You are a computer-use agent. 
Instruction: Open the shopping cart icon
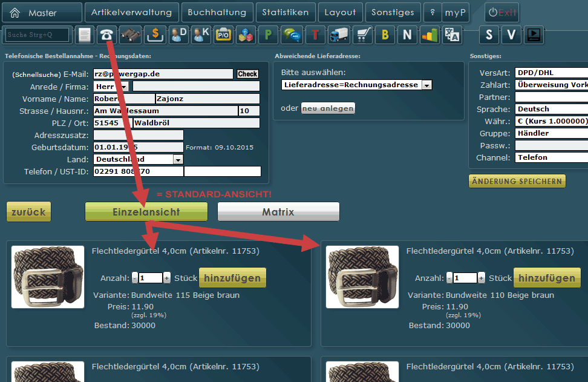click(363, 35)
